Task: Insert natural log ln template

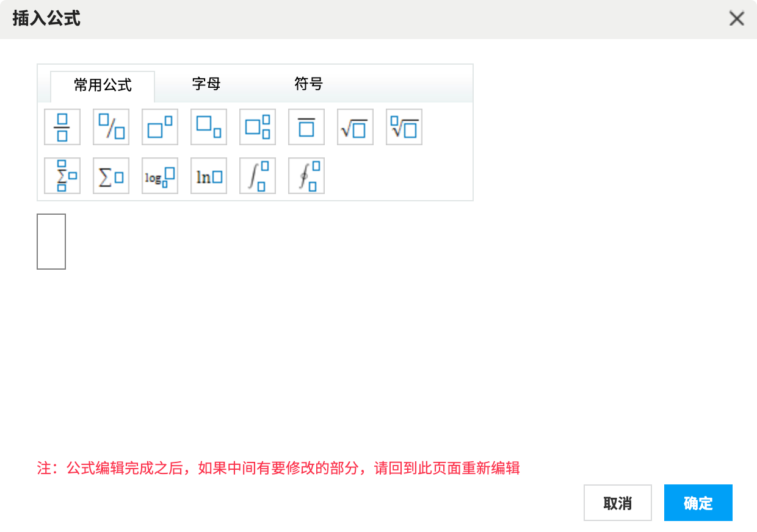Action: coord(209,176)
